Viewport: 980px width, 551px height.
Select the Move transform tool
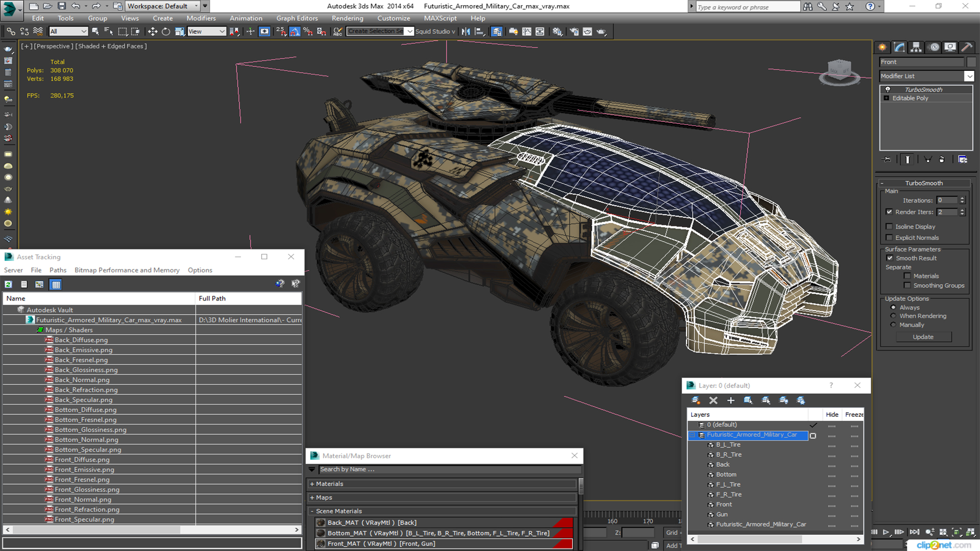pos(152,32)
